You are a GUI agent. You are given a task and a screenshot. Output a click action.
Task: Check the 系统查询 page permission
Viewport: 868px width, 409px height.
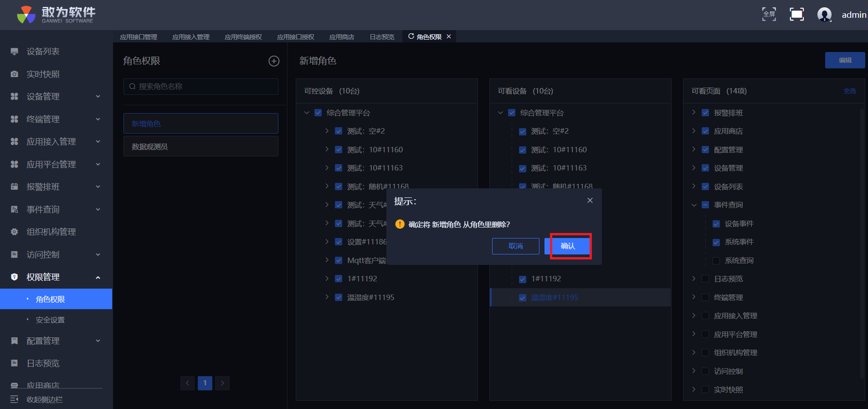pyautogui.click(x=716, y=261)
